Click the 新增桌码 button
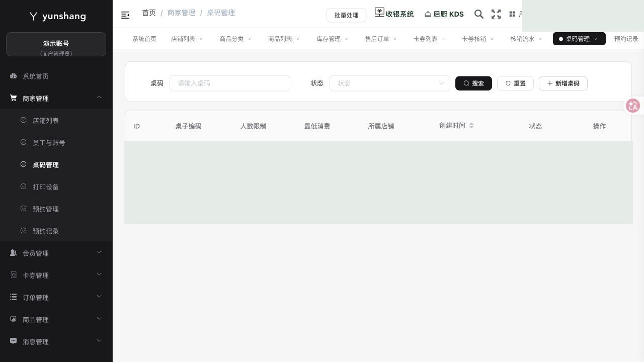 pyautogui.click(x=563, y=83)
